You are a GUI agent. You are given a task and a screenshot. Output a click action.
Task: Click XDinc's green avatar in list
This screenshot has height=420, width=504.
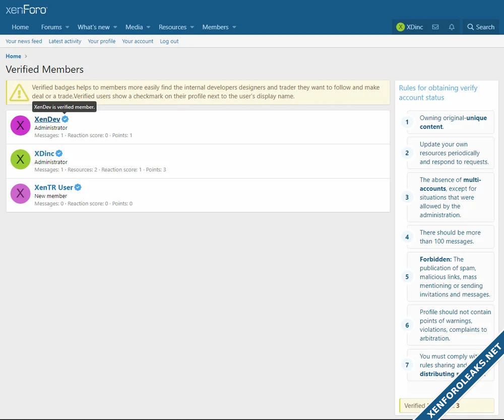coord(21,159)
